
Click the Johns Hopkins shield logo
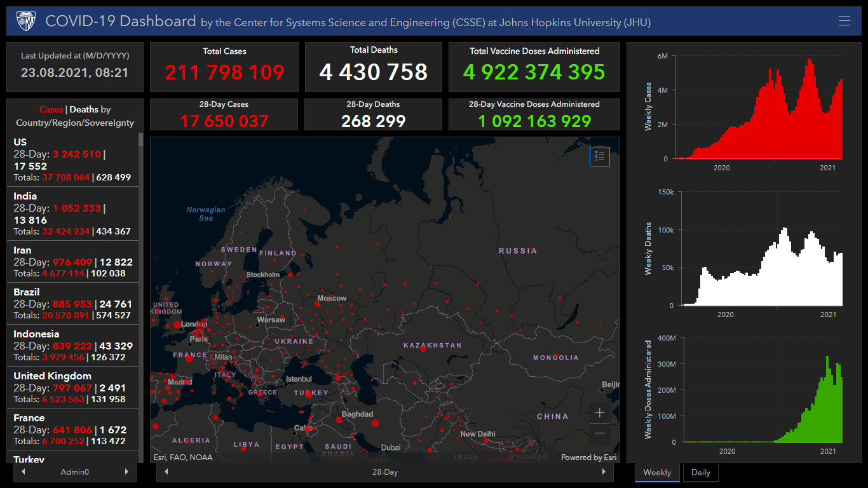pos(26,21)
